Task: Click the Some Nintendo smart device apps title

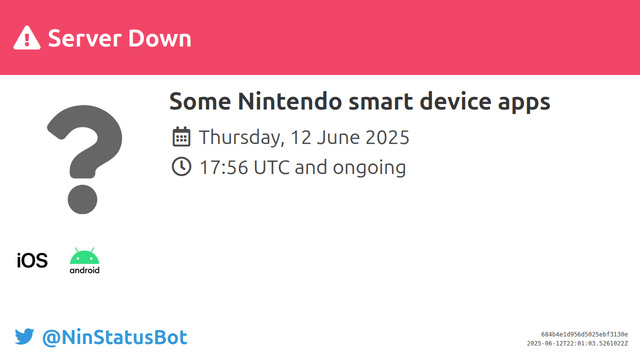Action: (x=360, y=102)
